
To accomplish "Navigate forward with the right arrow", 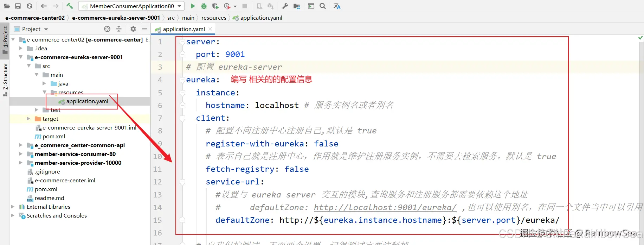I will click(56, 6).
